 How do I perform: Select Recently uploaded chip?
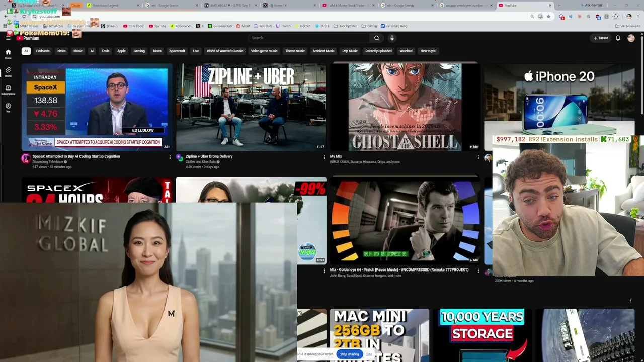tap(378, 51)
